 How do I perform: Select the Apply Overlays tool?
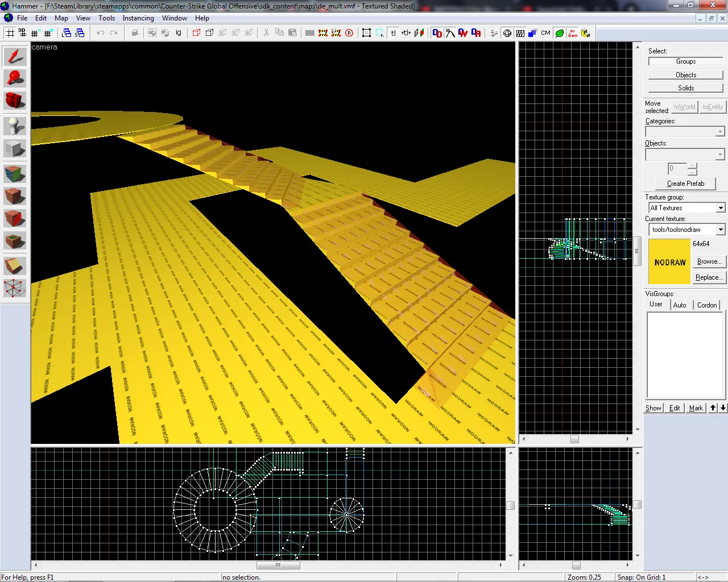click(x=15, y=241)
